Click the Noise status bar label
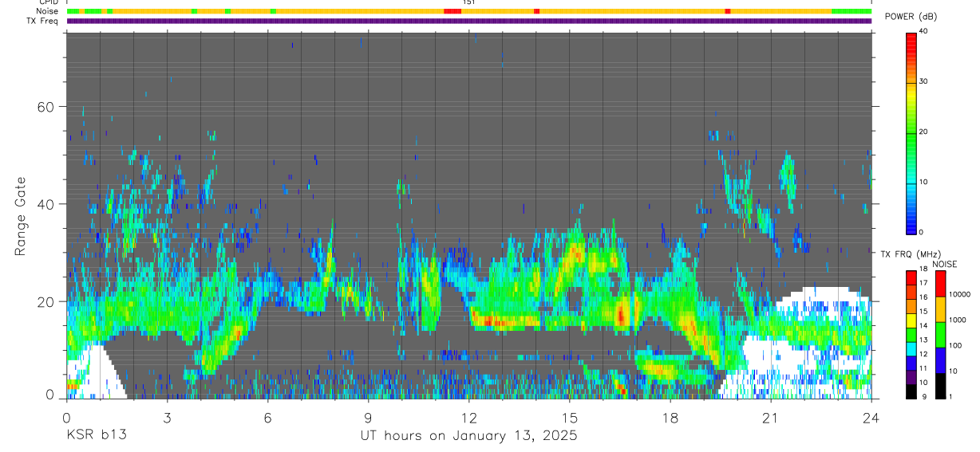980x452 pixels. (47, 11)
